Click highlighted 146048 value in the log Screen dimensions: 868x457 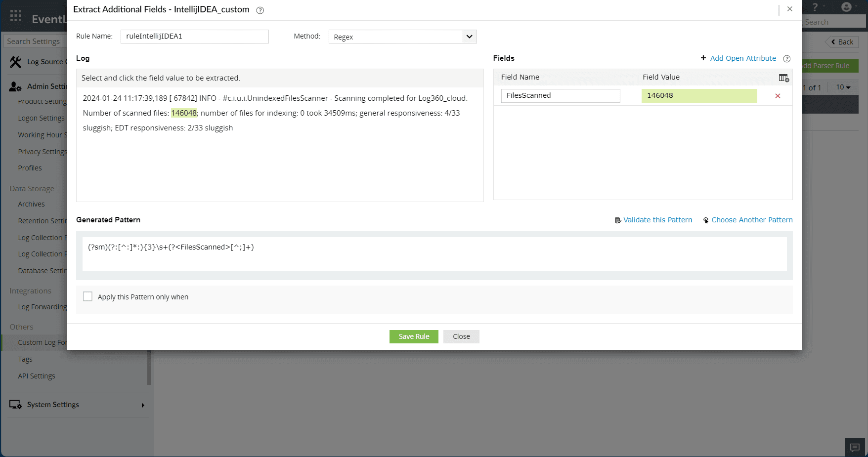[x=184, y=113]
